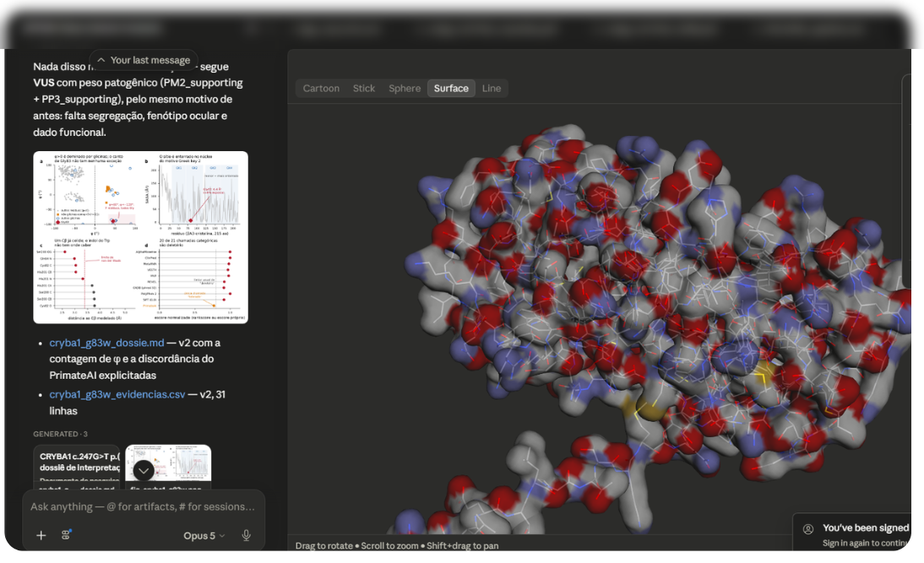The image size is (924, 563).
Task: Select the Surface representation tab
Action: (x=451, y=89)
